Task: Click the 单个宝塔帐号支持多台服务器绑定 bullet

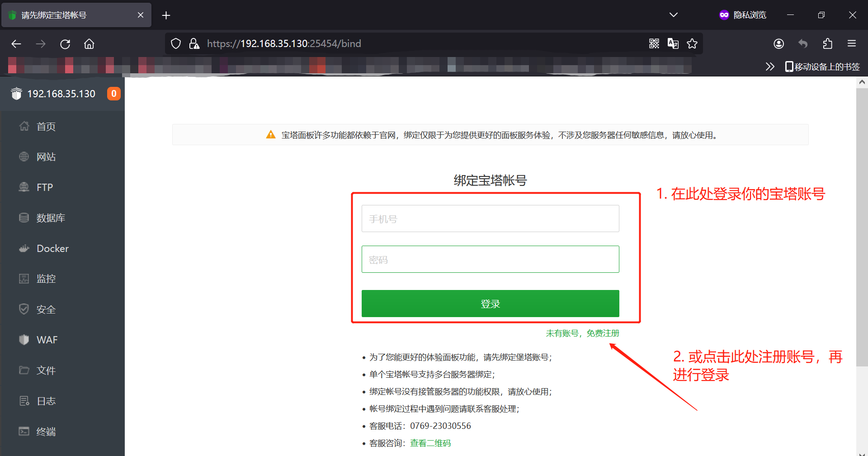Action: coord(432,375)
